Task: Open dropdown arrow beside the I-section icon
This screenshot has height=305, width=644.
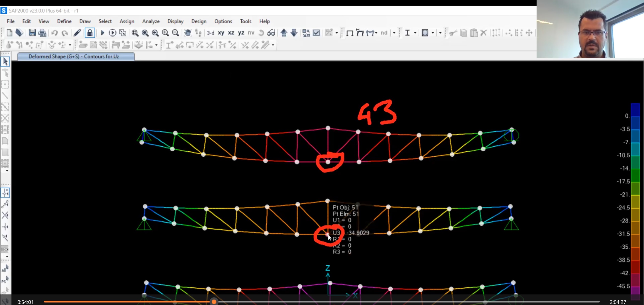Action: 415,33
